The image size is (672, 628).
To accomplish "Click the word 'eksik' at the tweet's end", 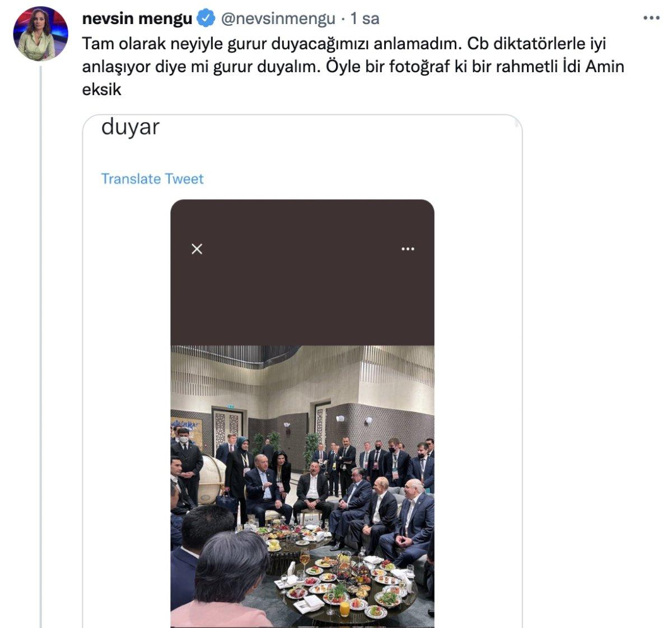I will [x=104, y=88].
